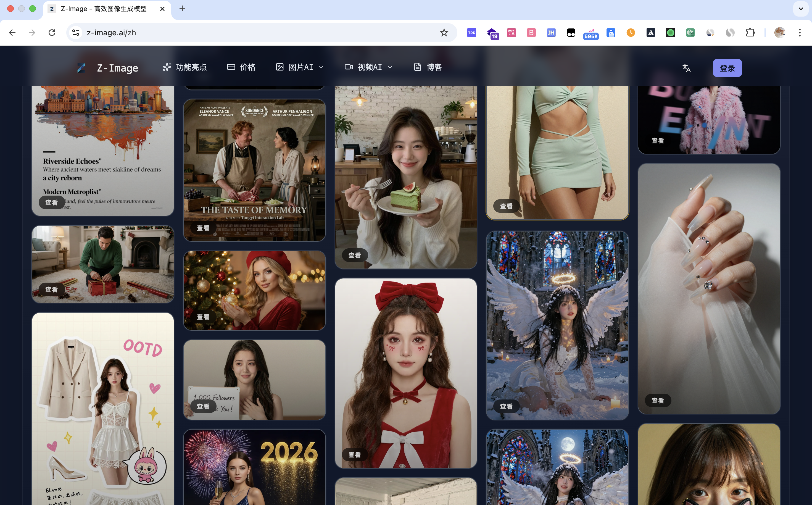Open Chrome profile avatar
Image resolution: width=812 pixels, height=505 pixels.
pyautogui.click(x=780, y=32)
